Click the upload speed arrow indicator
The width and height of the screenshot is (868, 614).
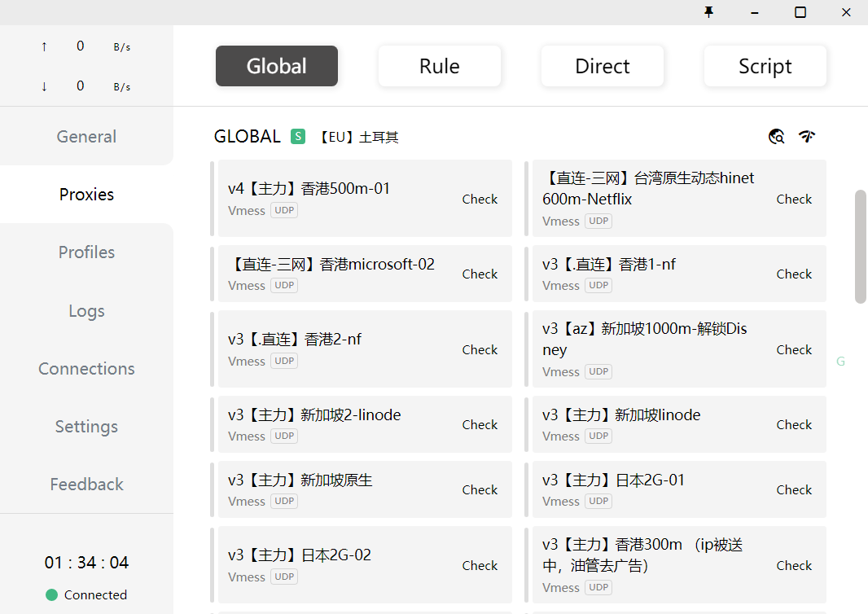click(x=44, y=46)
